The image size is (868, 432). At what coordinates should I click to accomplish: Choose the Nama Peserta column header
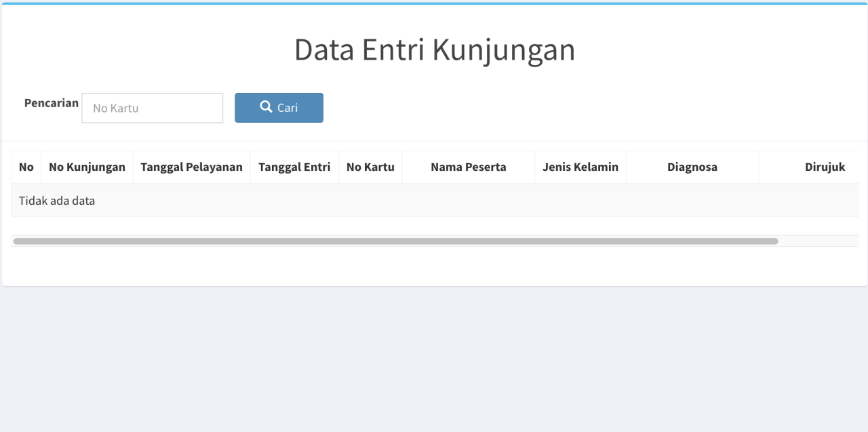tap(468, 167)
